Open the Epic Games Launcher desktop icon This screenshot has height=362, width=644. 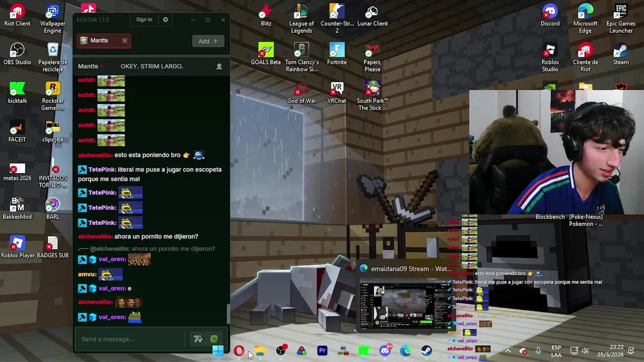click(621, 19)
